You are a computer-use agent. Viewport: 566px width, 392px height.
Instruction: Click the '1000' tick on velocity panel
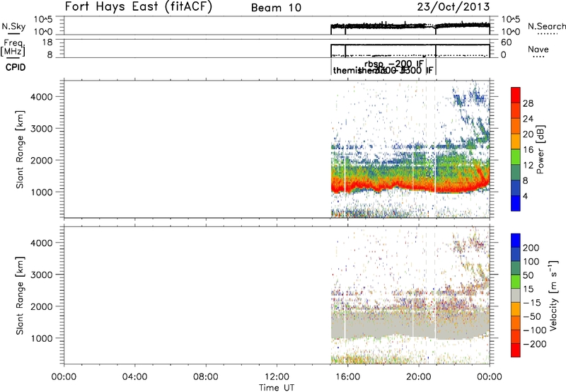(42, 338)
